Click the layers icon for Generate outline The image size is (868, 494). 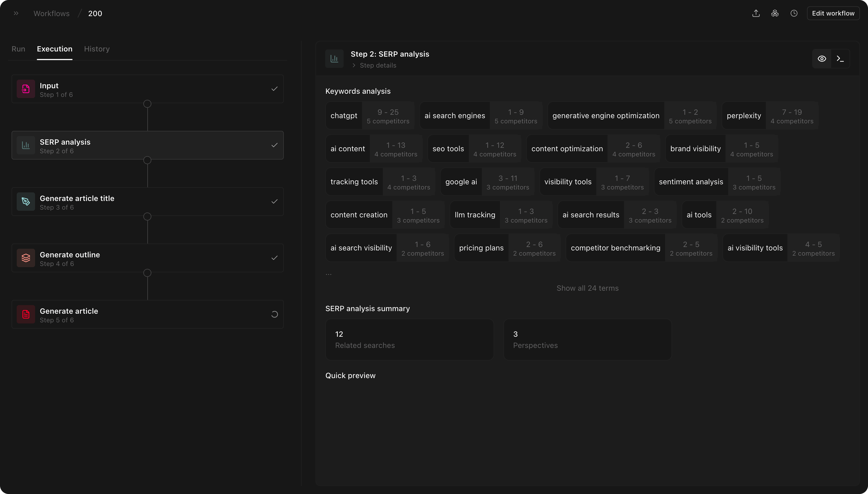pos(26,258)
